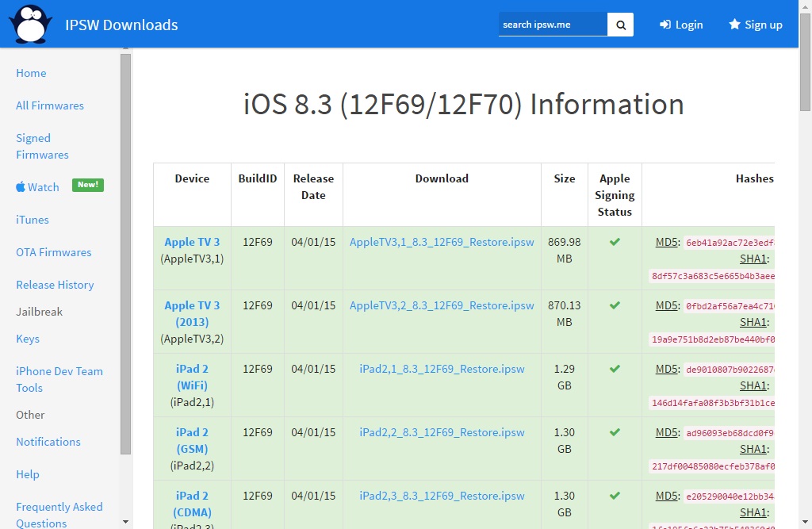Focus the search ipsw.me input field
This screenshot has width=812, height=529.
coord(553,25)
